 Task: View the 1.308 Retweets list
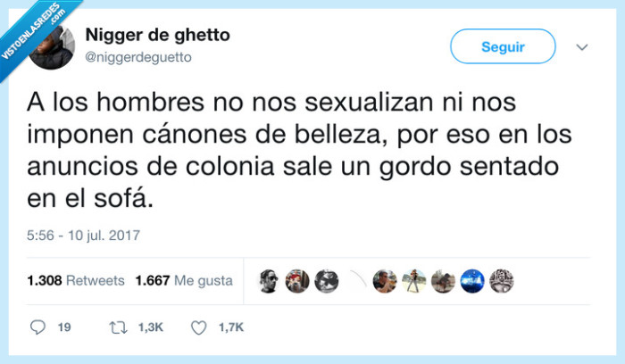point(76,281)
